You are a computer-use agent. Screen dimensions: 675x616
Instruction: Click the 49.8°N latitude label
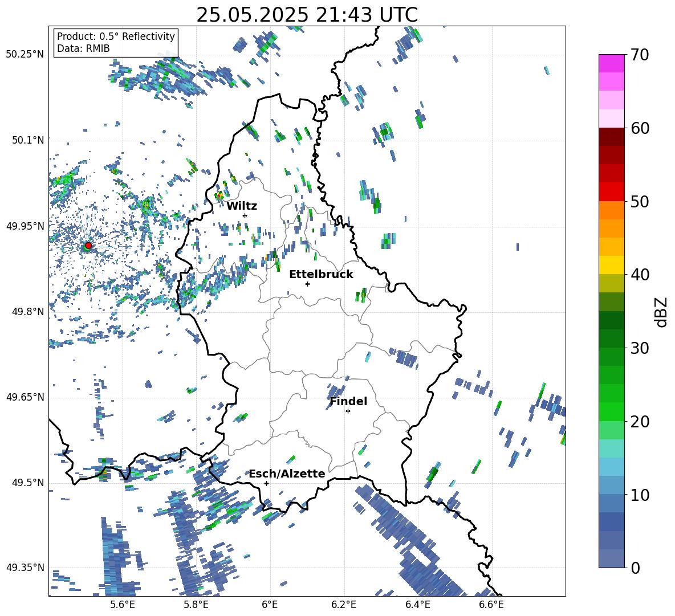(27, 312)
